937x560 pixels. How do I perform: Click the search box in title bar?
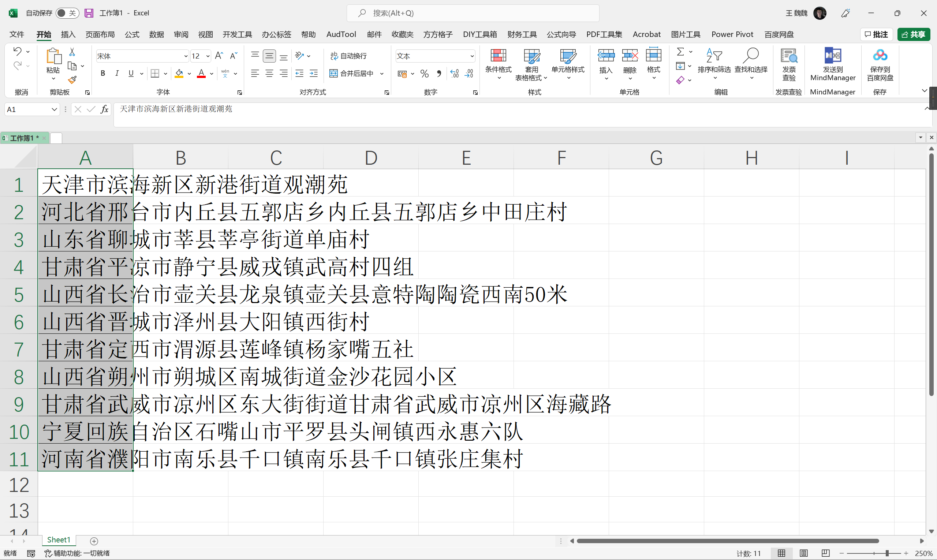point(473,13)
